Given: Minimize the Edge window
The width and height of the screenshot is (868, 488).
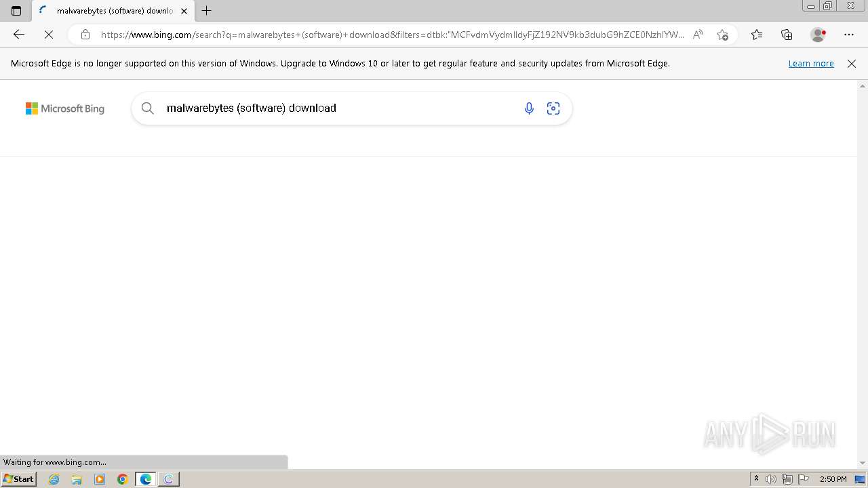Looking at the screenshot, I should (x=811, y=6).
